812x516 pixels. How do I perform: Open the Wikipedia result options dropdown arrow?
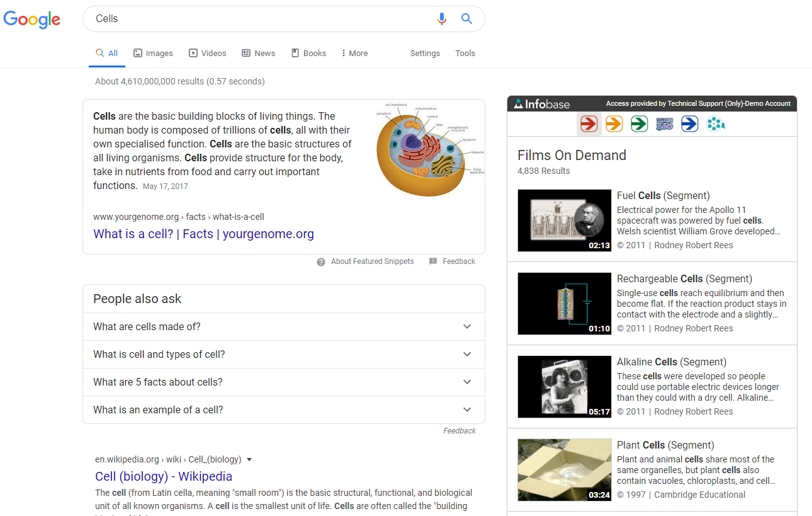(x=249, y=459)
